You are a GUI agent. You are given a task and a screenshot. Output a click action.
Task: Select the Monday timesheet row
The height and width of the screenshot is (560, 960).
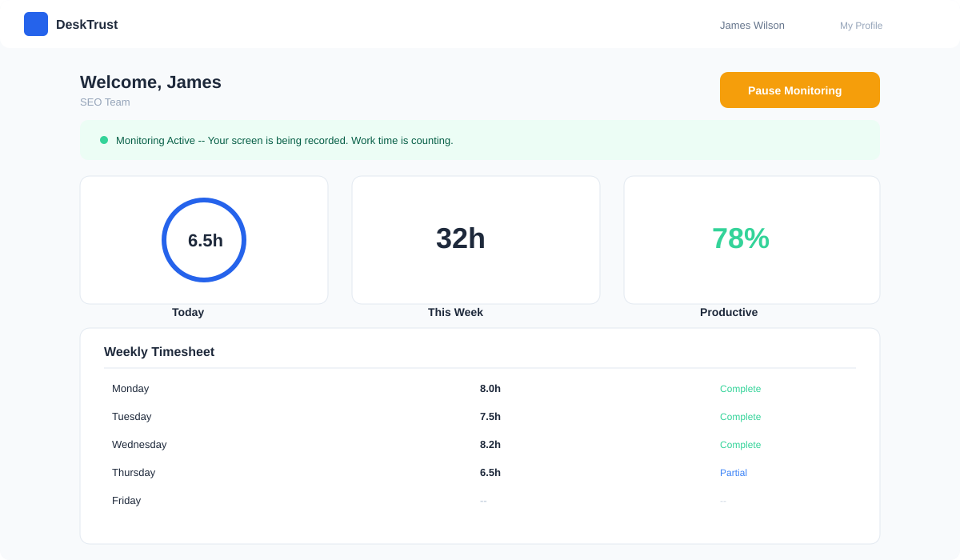480,389
